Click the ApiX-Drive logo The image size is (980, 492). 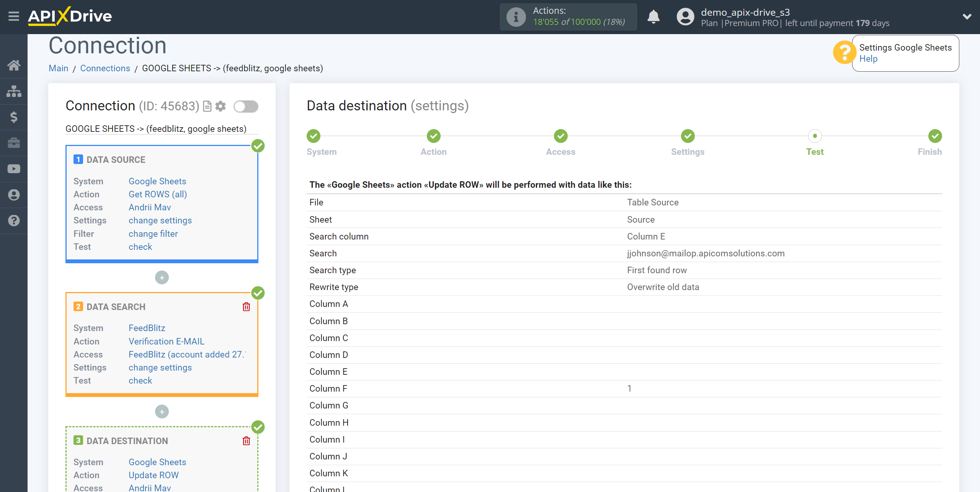coord(70,16)
